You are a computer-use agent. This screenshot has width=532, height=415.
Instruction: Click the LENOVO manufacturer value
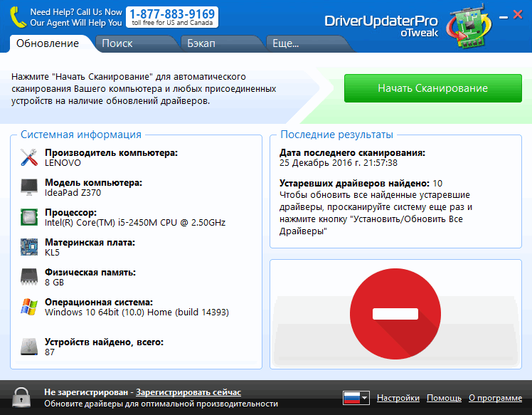63,163
